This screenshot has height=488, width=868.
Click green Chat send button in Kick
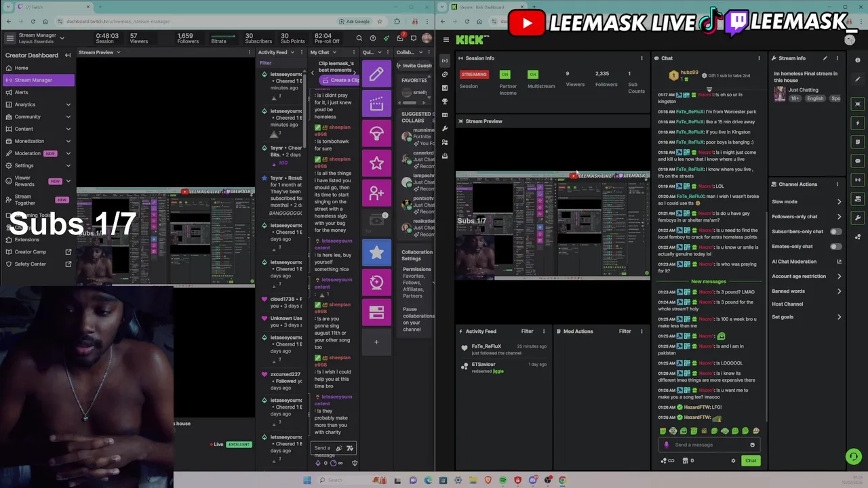(x=751, y=461)
